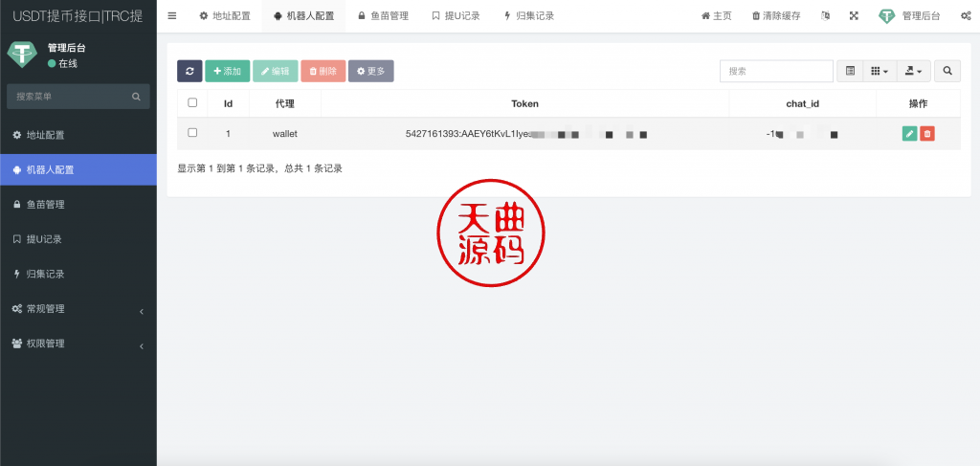This screenshot has width=980, height=466.
Task: Expand 权限管理 in the sidebar
Action: [78, 344]
